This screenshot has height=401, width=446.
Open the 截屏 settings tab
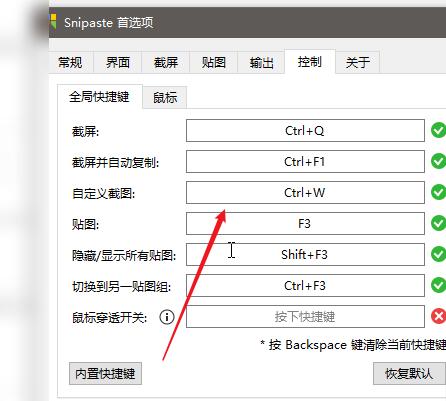[166, 62]
